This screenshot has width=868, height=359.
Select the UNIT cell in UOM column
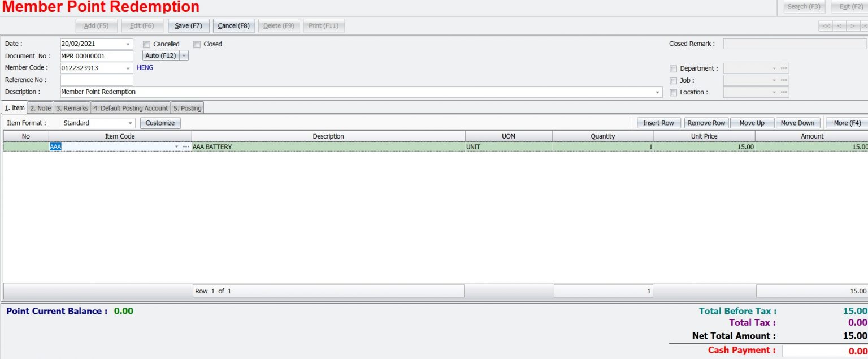pos(509,147)
